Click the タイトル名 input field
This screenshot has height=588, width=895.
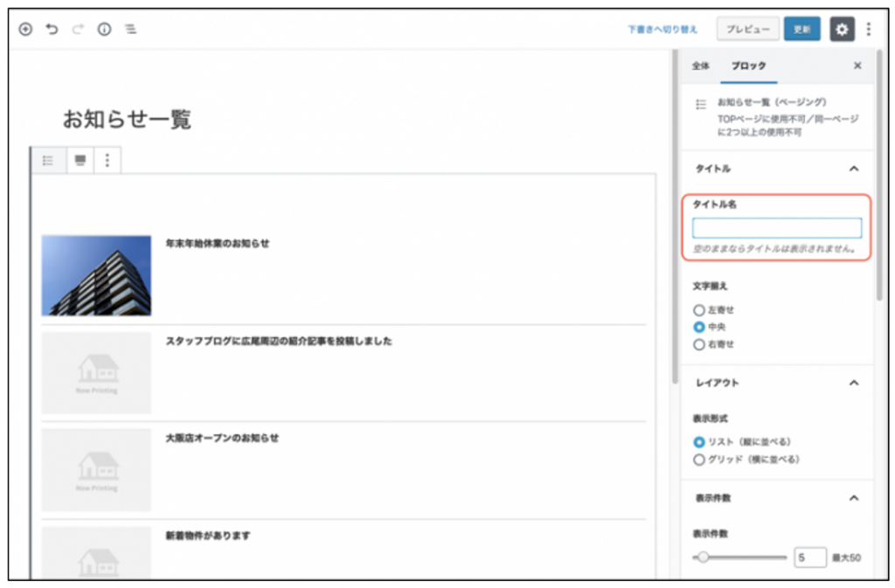pos(776,228)
